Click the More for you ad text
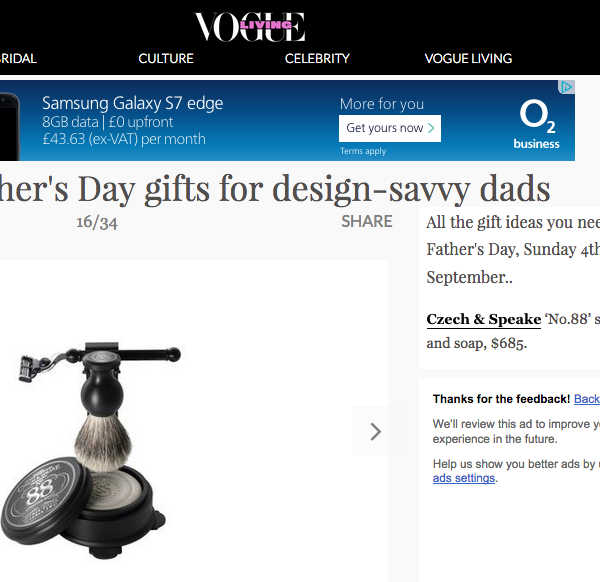 381,104
